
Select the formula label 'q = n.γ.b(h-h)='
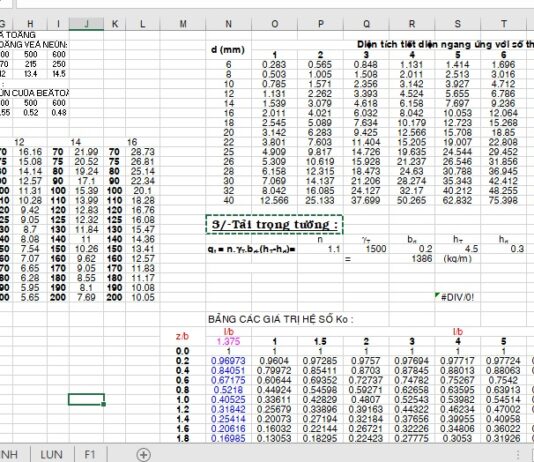[252, 249]
